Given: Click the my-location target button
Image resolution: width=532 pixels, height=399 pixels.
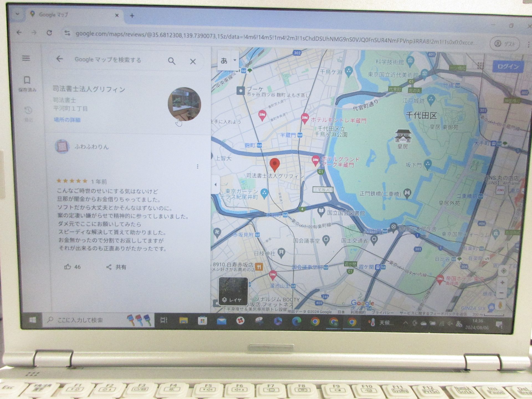Looking at the screenshot, I should point(504,271).
